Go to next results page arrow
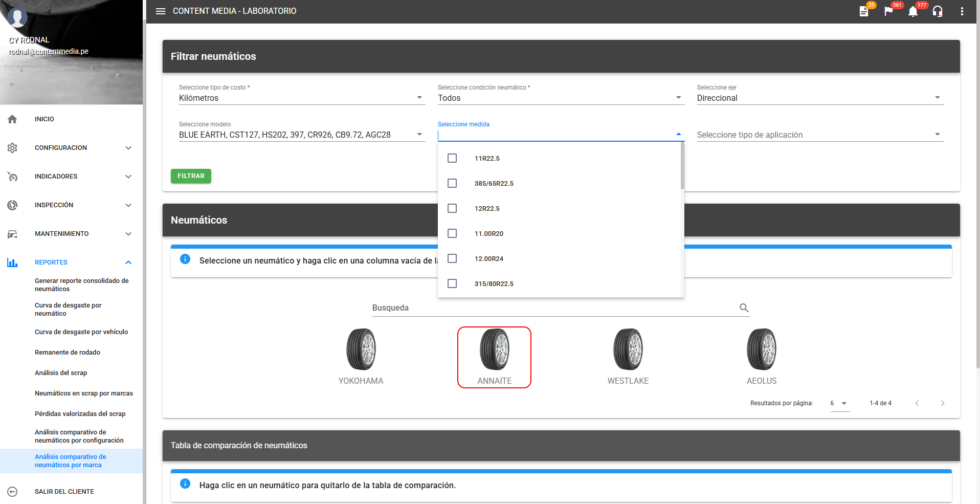This screenshot has width=980, height=504. coord(942,403)
